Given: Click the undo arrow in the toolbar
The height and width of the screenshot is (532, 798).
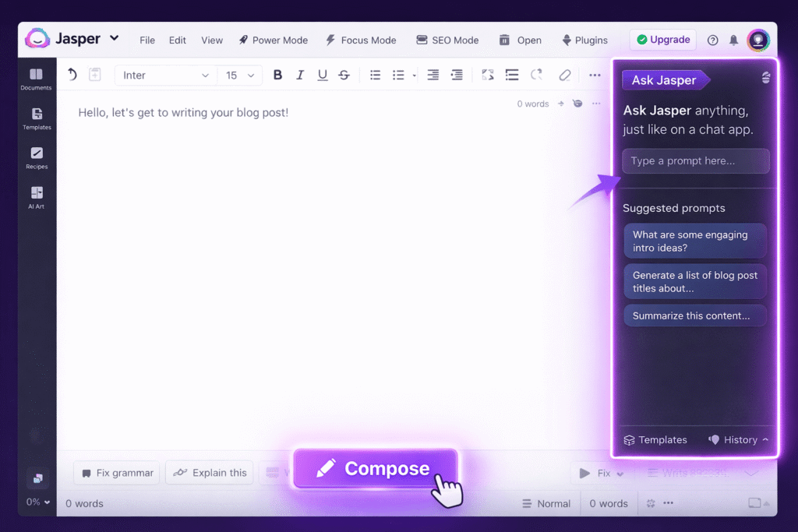Looking at the screenshot, I should [71, 74].
